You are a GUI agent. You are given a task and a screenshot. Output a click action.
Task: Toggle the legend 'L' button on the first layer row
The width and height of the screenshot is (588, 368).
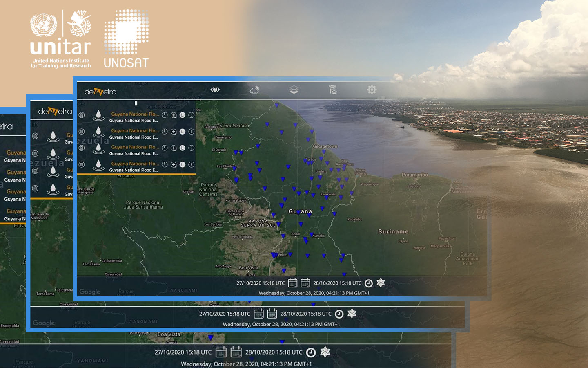point(183,115)
